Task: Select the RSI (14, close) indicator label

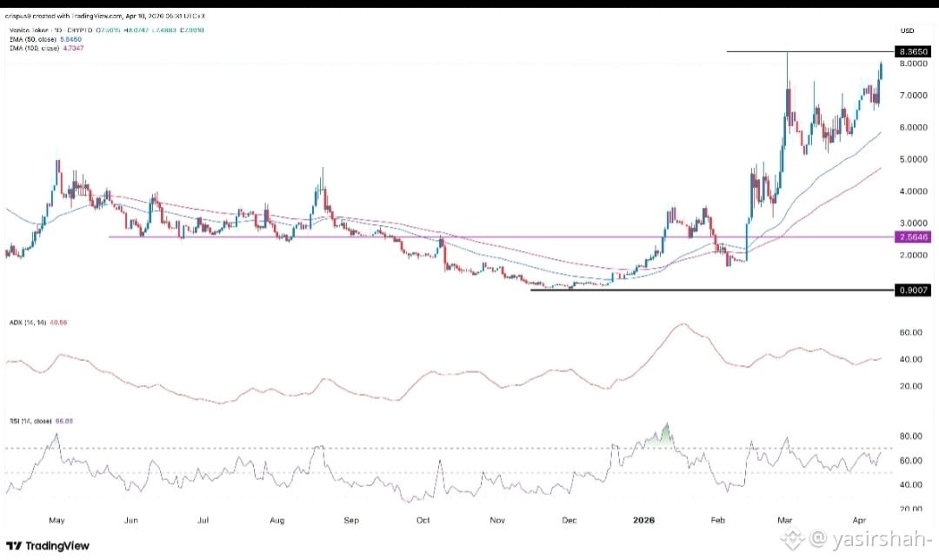Action: (x=30, y=421)
